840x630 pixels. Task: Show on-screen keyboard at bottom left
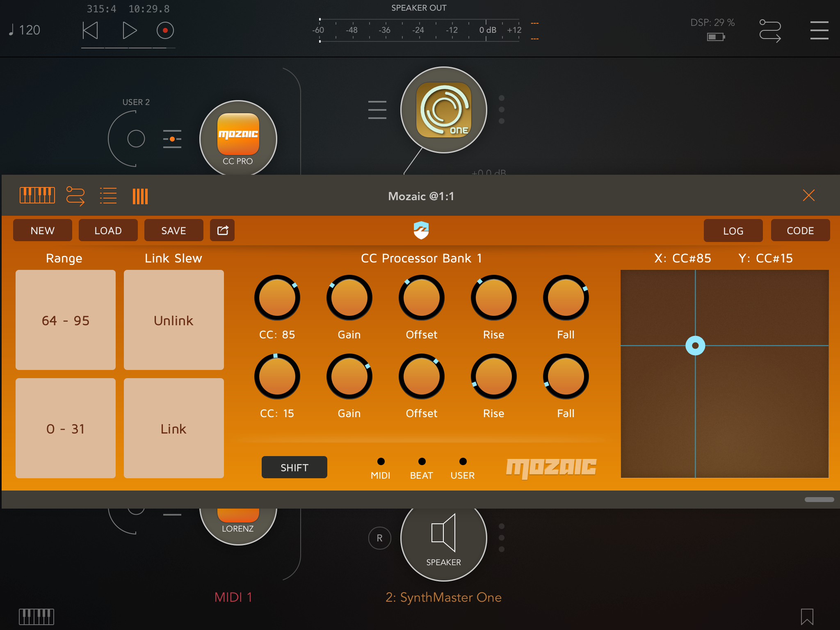[37, 616]
